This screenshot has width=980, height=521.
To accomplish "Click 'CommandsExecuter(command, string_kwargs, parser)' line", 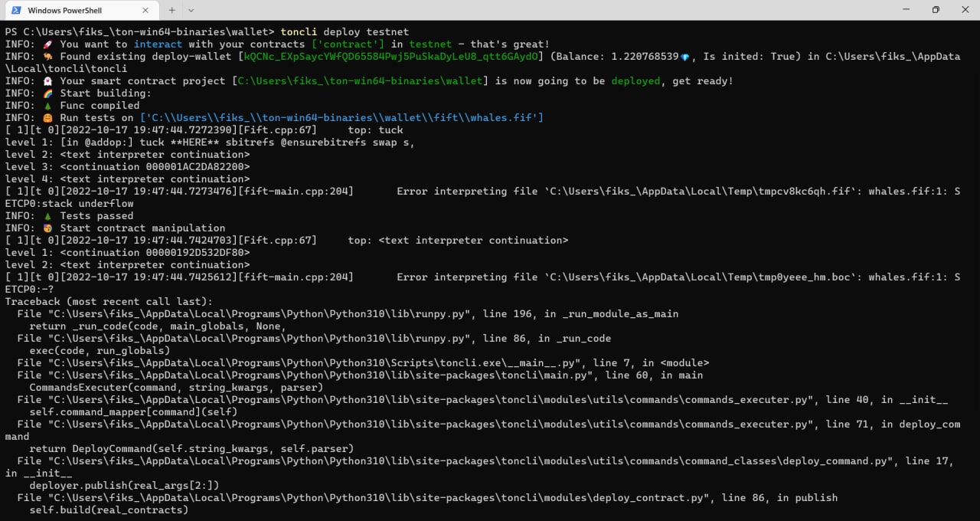I will tap(176, 388).
